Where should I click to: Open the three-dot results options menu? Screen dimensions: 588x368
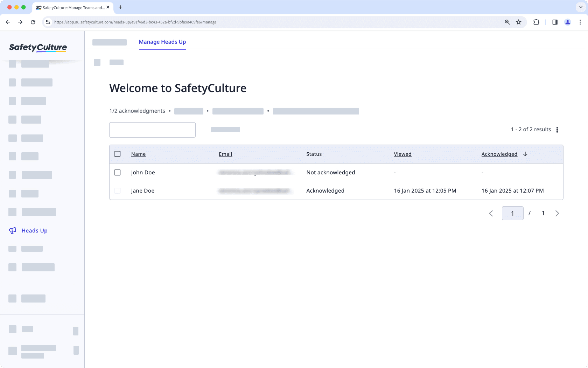click(557, 130)
